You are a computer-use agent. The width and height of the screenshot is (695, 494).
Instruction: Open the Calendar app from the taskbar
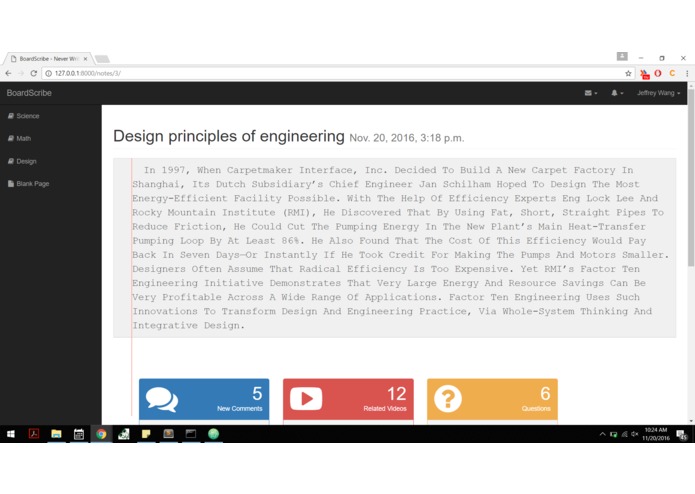pyautogui.click(x=79, y=434)
